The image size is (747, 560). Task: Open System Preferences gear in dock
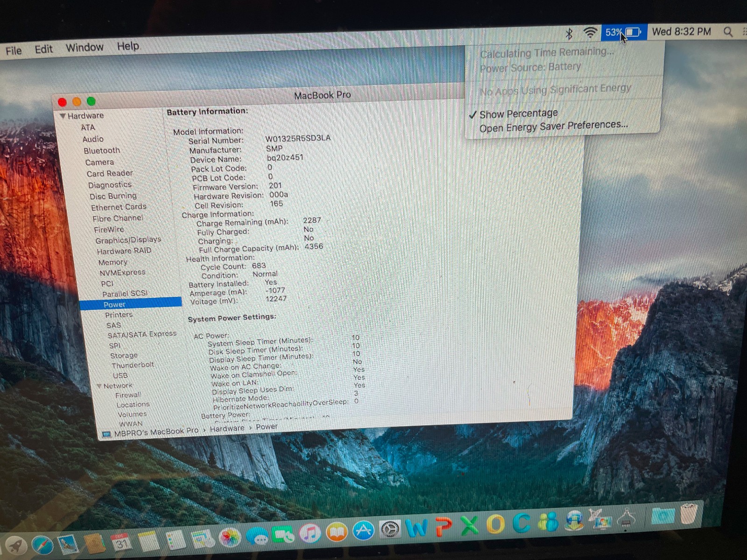click(389, 529)
